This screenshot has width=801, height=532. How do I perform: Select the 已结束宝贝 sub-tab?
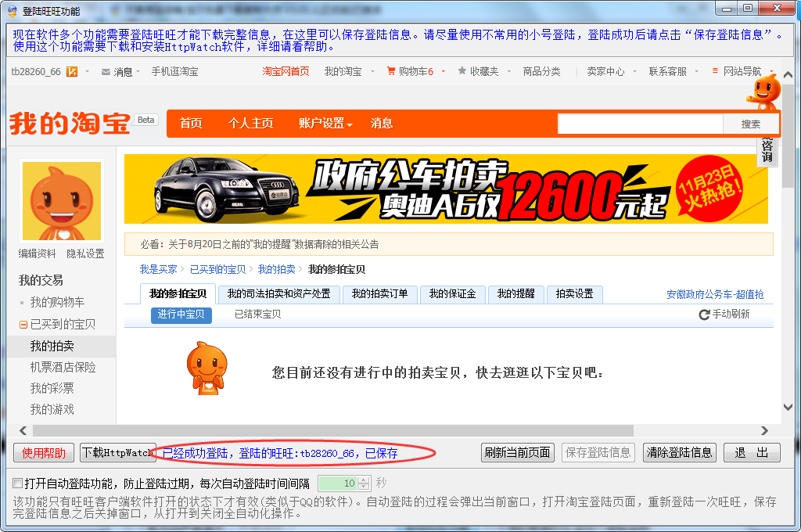point(257,315)
